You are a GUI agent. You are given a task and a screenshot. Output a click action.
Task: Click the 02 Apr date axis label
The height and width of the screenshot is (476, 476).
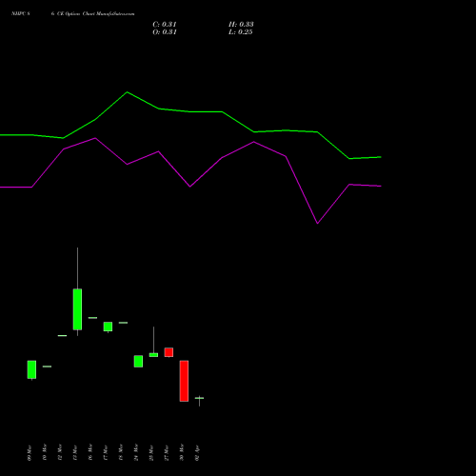[x=197, y=453]
